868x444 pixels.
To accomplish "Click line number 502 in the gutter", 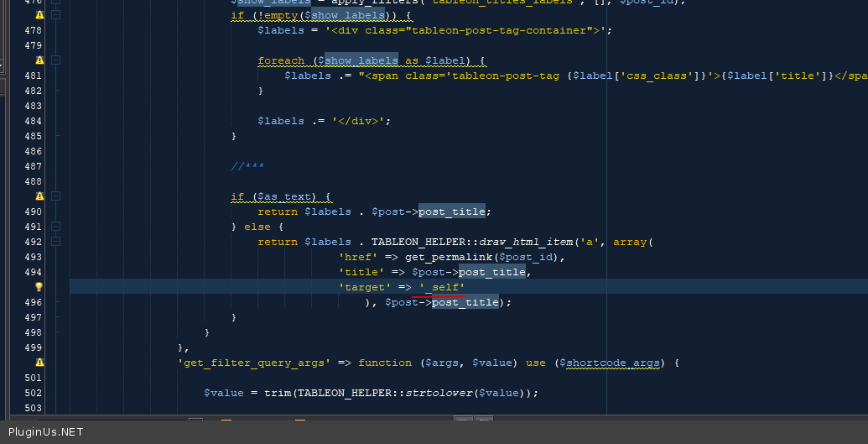I will [34, 393].
